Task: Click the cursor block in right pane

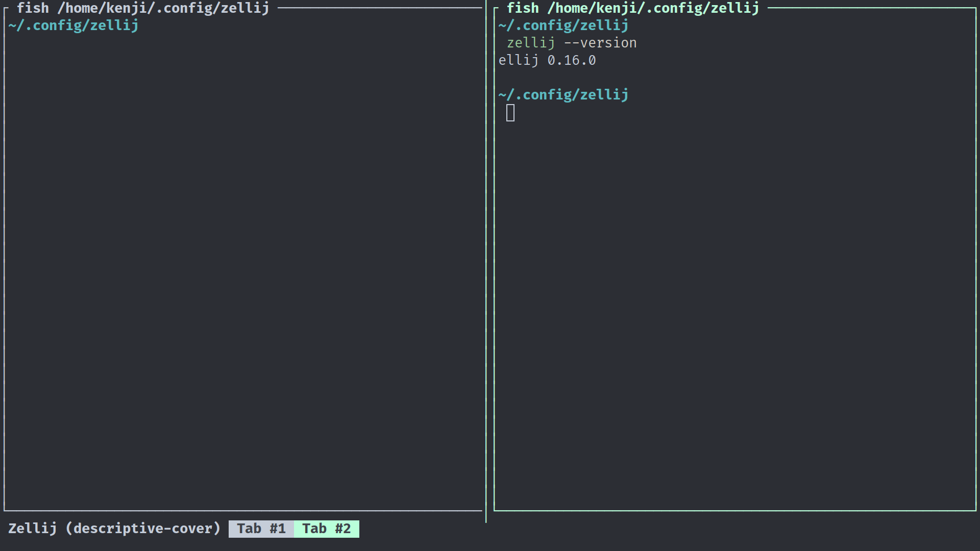Action: 510,113
